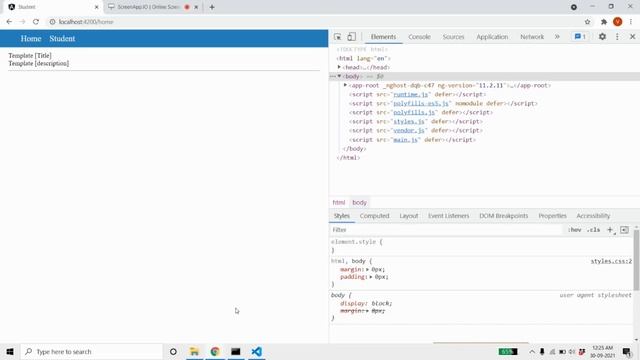640x360 pixels.
Task: Open the vendor.js script link
Action: pyautogui.click(x=409, y=130)
